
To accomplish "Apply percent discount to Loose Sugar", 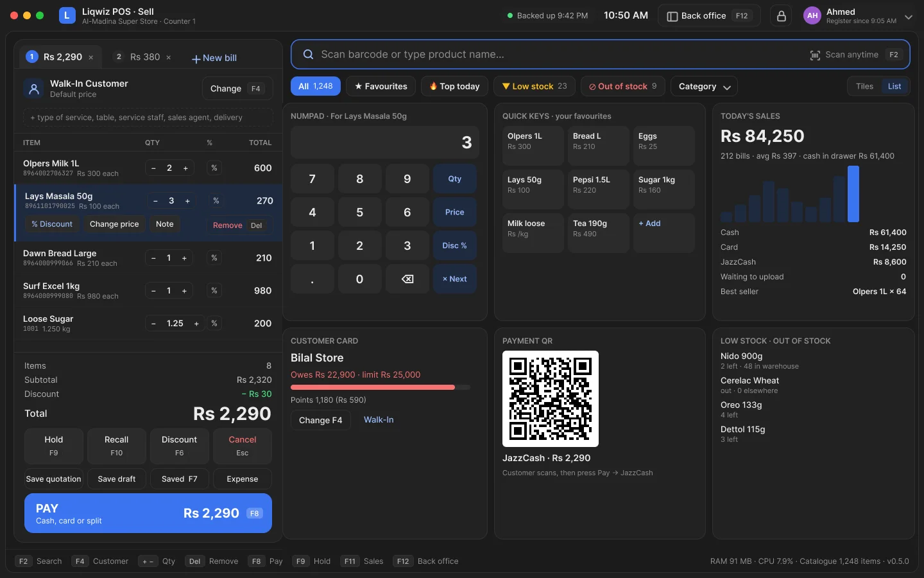I will click(214, 324).
